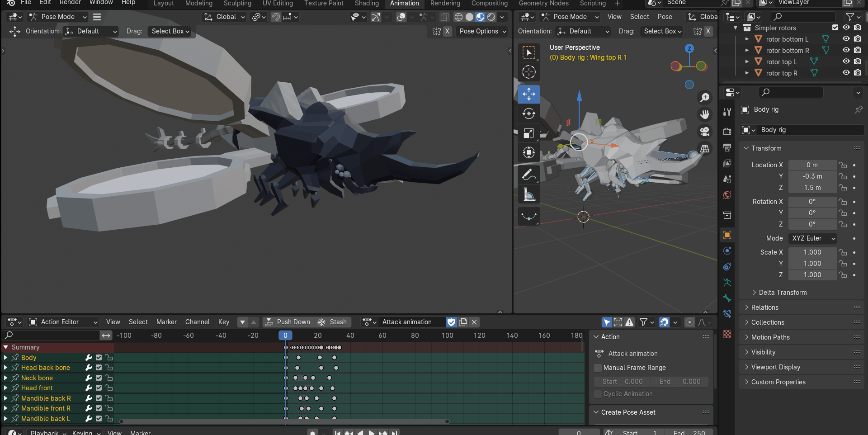This screenshot has width=868, height=435.
Task: Select the Rotate tool
Action: pyautogui.click(x=528, y=113)
